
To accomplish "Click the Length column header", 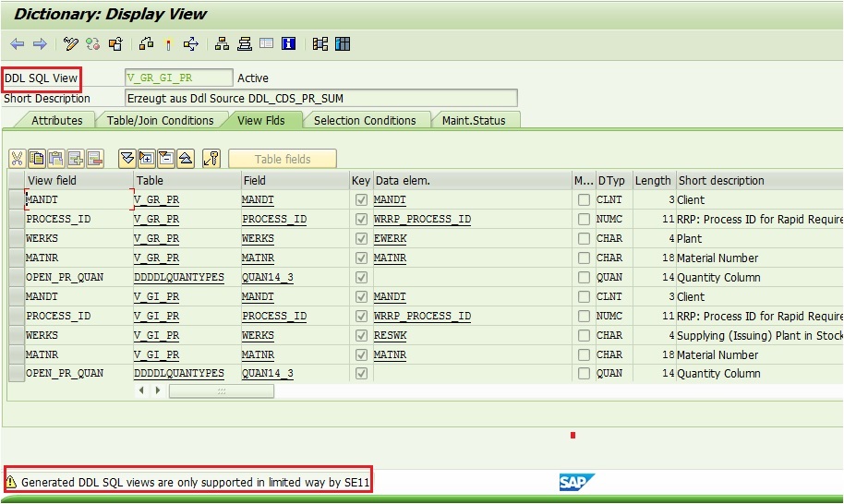I will pyautogui.click(x=654, y=180).
